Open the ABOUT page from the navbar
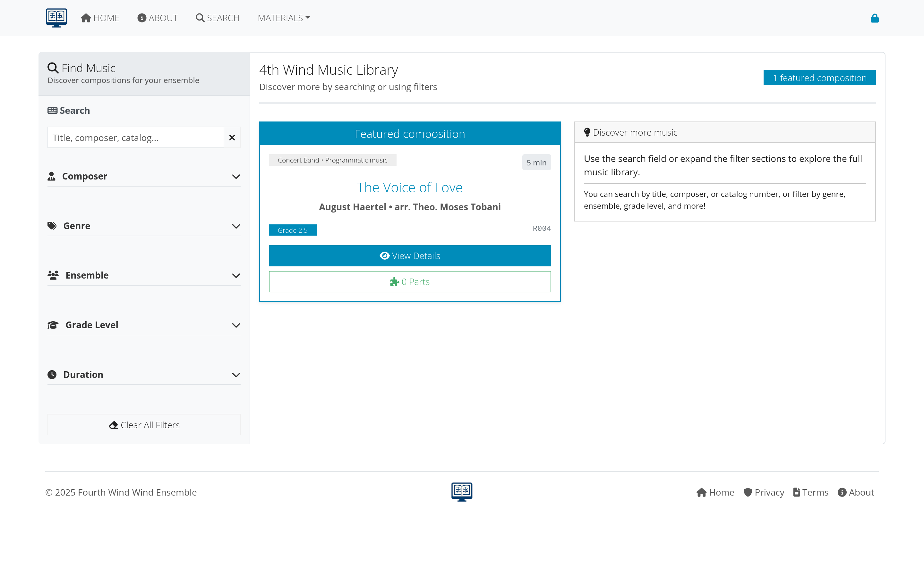The image size is (924, 577). [158, 18]
